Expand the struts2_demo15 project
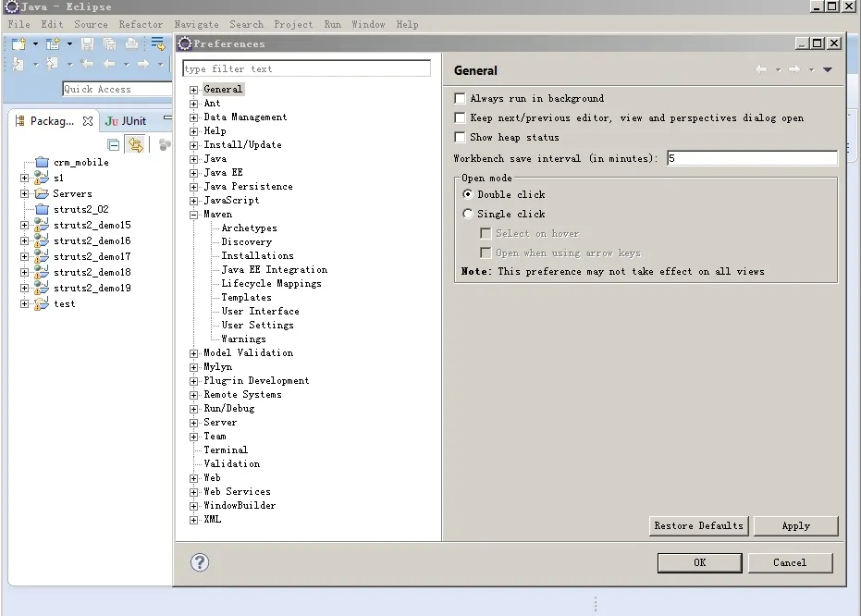This screenshot has height=616, width=861. coord(24,225)
